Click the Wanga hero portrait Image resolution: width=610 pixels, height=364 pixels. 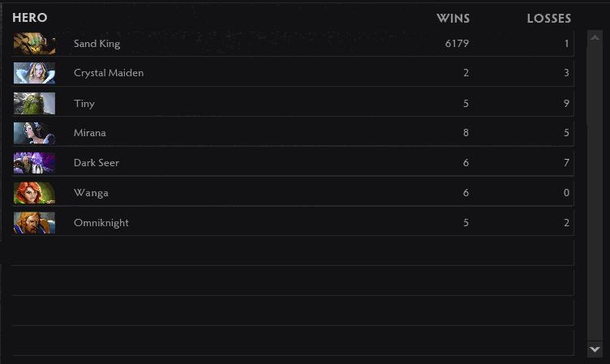point(34,193)
